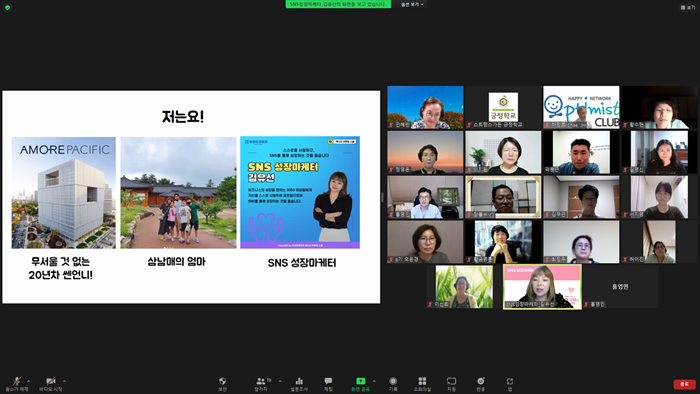Click the green screen-sharing notification banner
The height and width of the screenshot is (394, 700).
[x=338, y=4]
